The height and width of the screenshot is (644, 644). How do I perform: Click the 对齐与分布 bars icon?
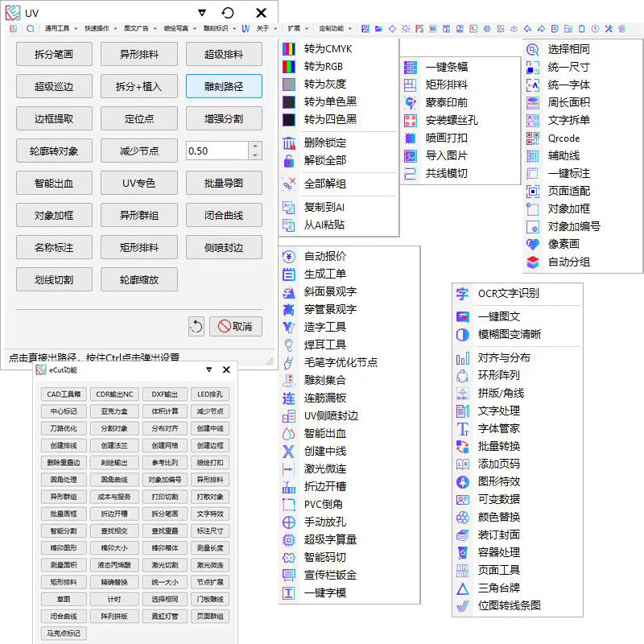pos(462,358)
